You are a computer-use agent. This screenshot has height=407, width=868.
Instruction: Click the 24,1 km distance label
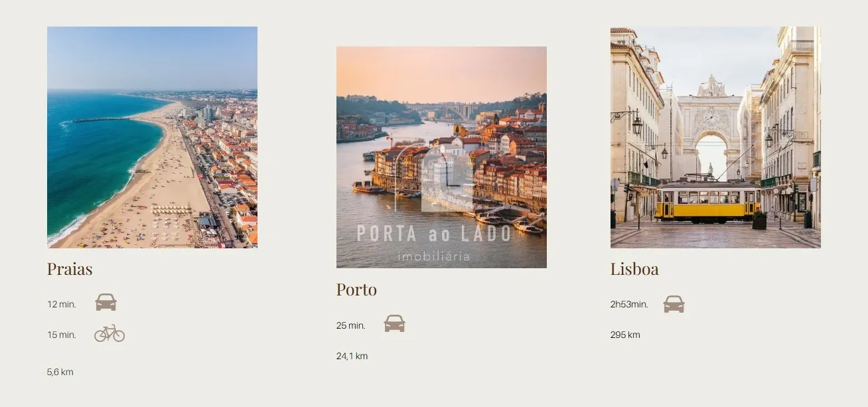tap(352, 356)
